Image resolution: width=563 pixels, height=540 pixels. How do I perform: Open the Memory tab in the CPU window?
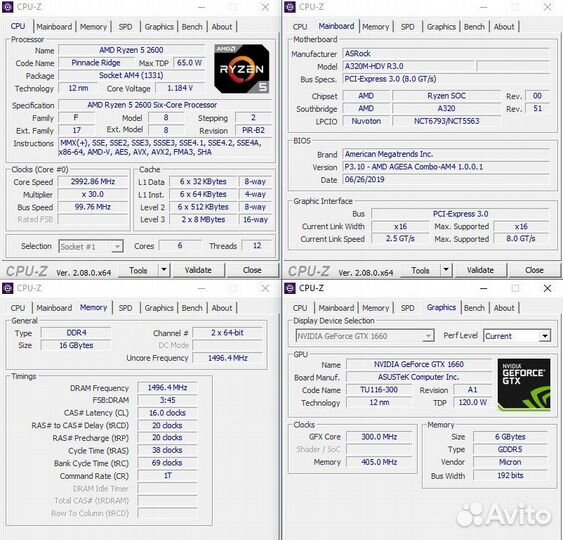tap(93, 27)
